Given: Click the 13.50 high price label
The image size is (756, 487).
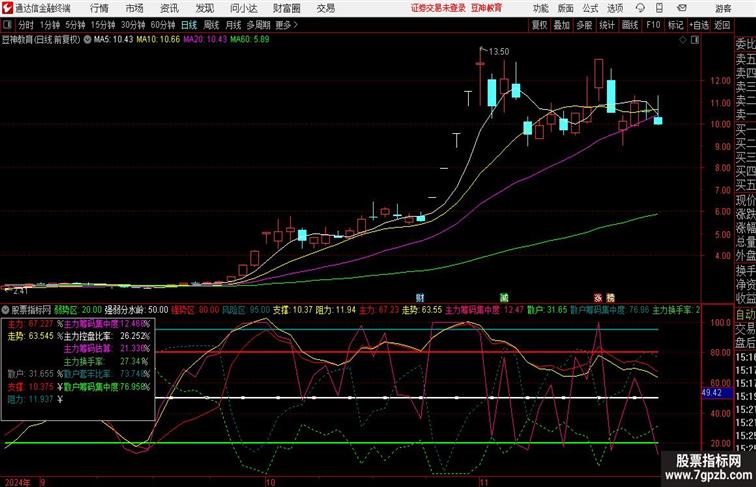Looking at the screenshot, I should pos(499,52).
